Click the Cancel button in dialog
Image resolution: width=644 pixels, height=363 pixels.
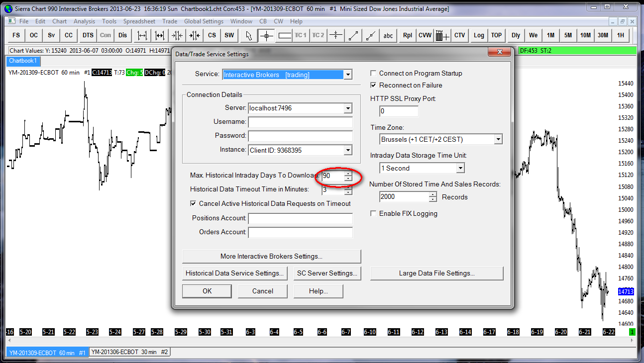[263, 291]
